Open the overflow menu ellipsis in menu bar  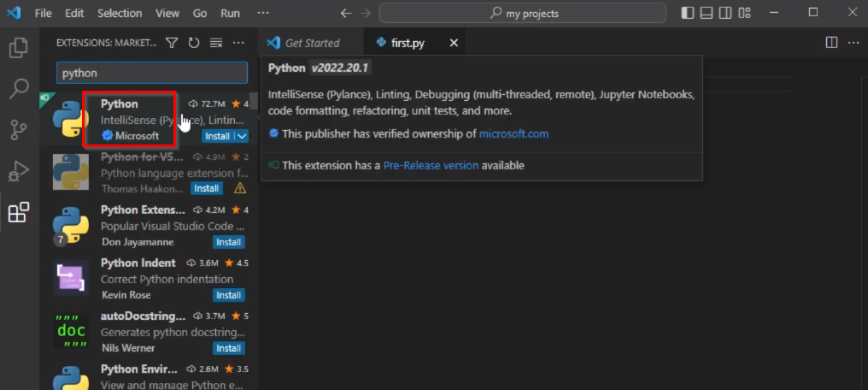point(263,13)
